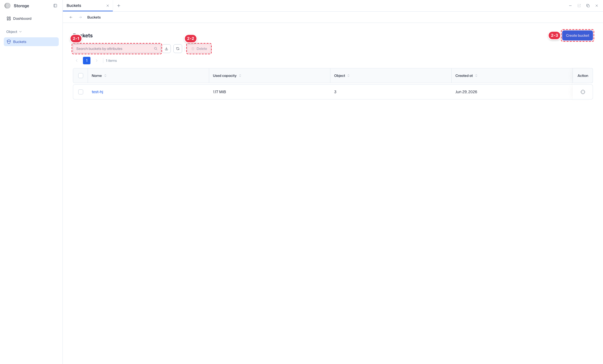Click the Delete button
The image size is (603, 364).
[x=199, y=49]
